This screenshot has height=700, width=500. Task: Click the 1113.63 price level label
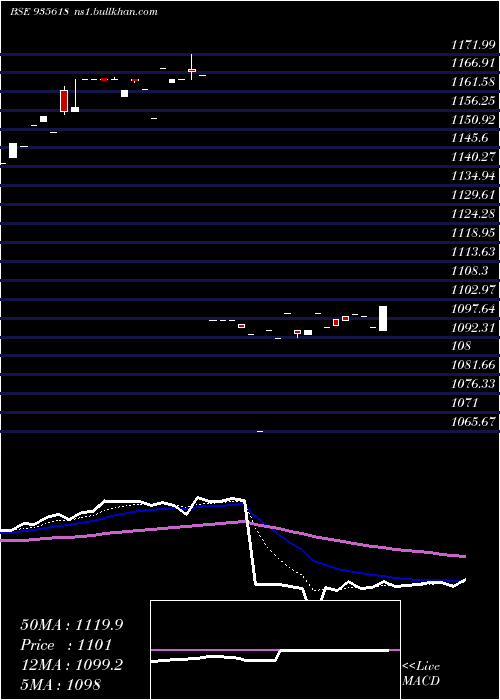(x=473, y=252)
